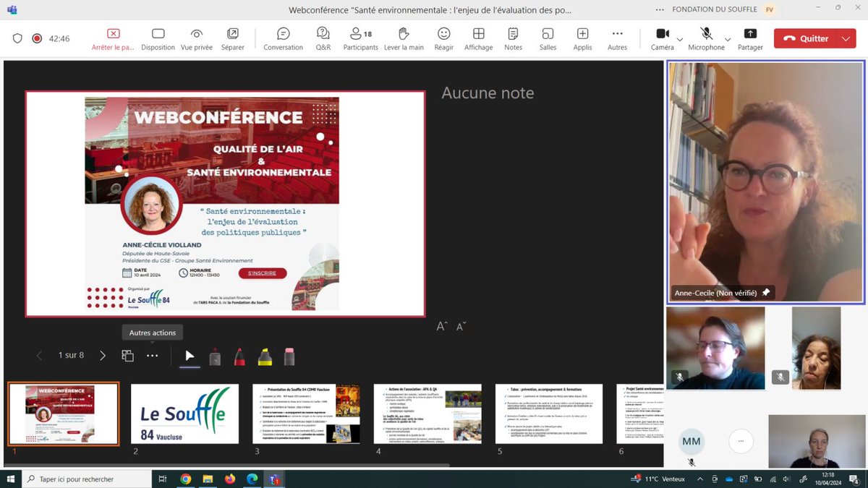868x488 pixels.
Task: Open the Réagir reactions menu
Action: [443, 38]
